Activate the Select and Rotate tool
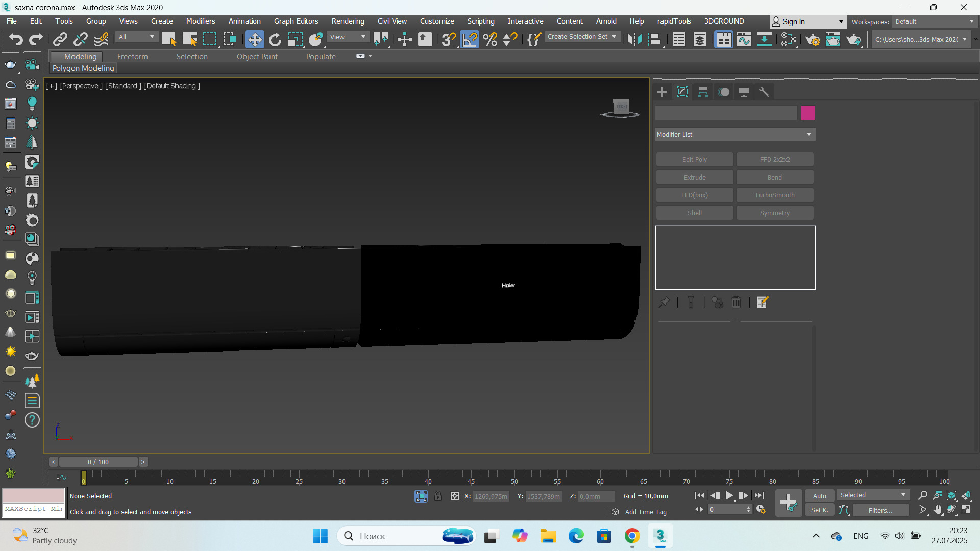This screenshot has width=980, height=551. click(275, 39)
